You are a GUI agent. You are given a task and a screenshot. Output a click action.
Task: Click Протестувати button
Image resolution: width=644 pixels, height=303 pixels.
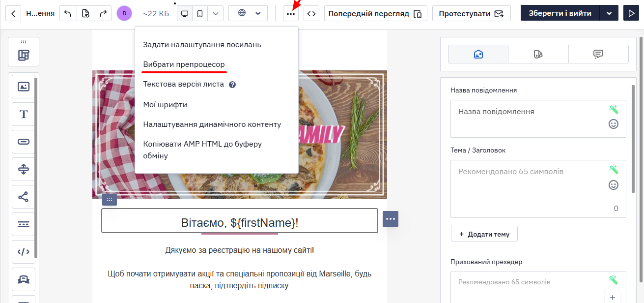[472, 13]
